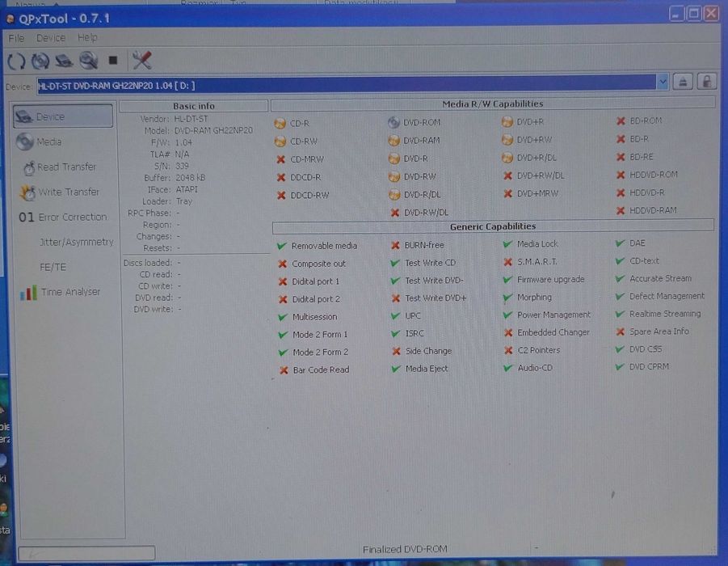Open preferences with the tools icon
The image size is (728, 566).
tap(142, 60)
